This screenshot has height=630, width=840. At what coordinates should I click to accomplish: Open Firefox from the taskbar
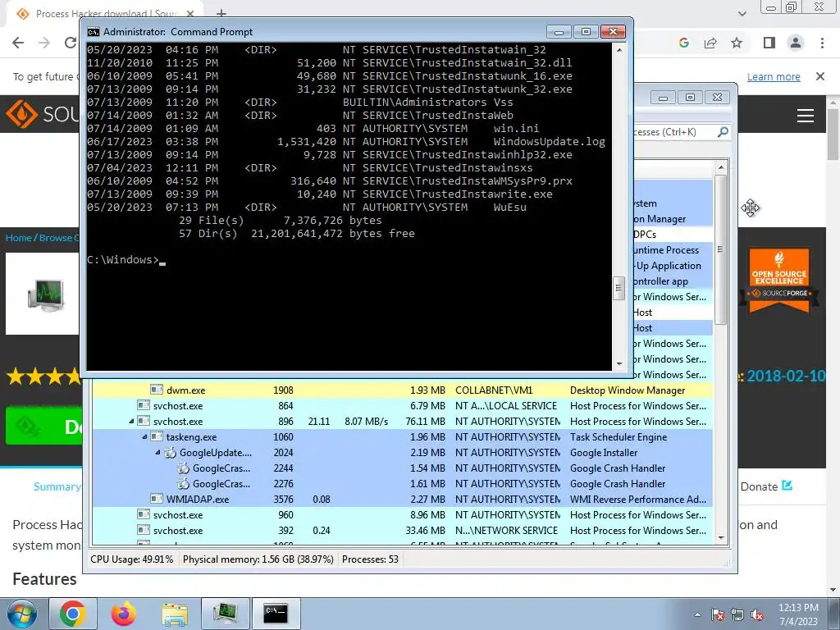click(x=123, y=614)
